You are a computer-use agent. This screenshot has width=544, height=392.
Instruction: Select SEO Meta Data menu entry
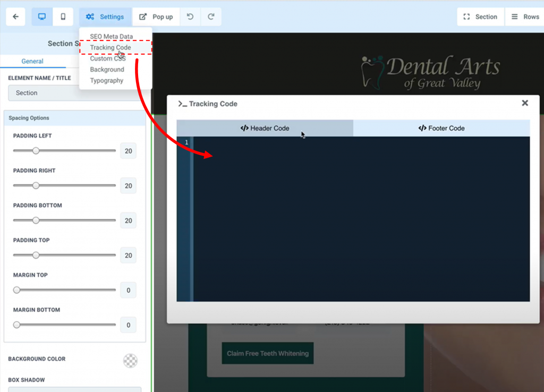112,37
